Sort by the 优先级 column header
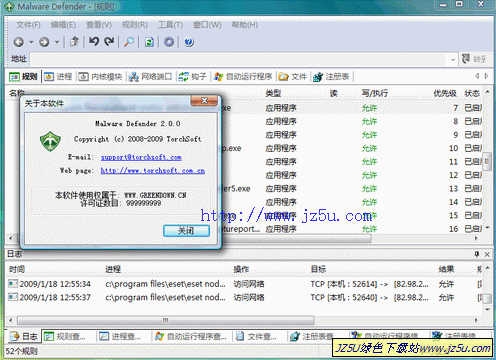The height and width of the screenshot is (360, 496). tap(445, 93)
